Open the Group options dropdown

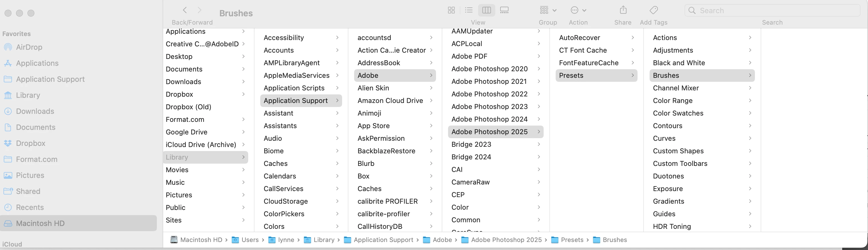548,10
